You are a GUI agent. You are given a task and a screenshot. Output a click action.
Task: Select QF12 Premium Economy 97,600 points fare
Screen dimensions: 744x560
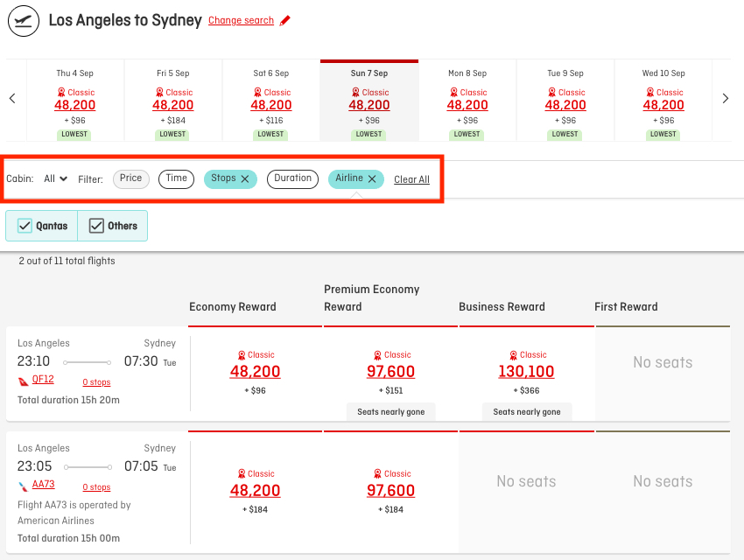pyautogui.click(x=391, y=372)
